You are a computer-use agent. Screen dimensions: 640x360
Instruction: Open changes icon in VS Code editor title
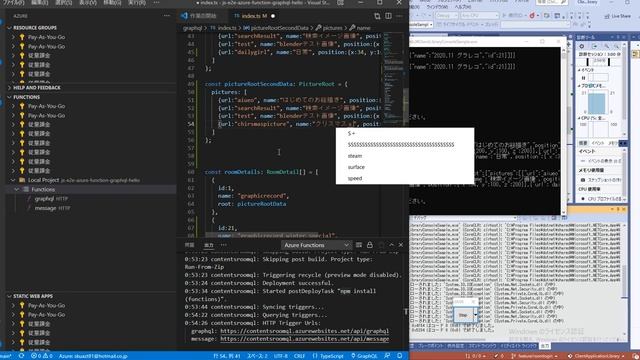tap(377, 16)
